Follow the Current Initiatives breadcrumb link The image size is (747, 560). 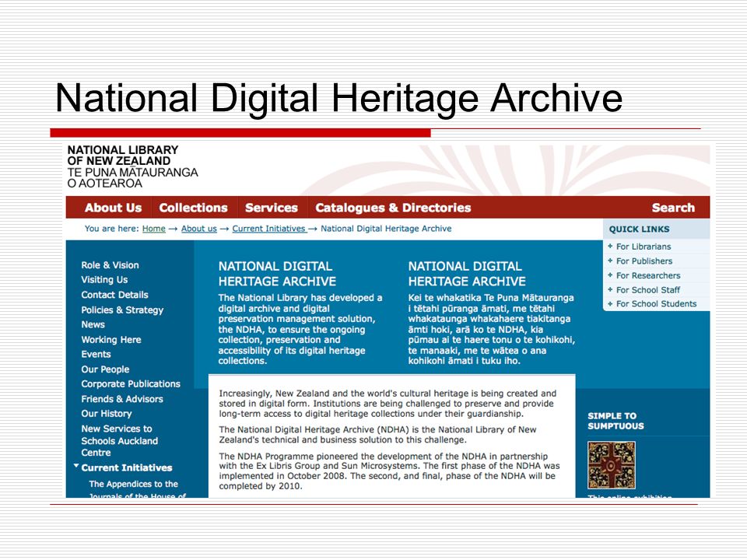(x=269, y=229)
